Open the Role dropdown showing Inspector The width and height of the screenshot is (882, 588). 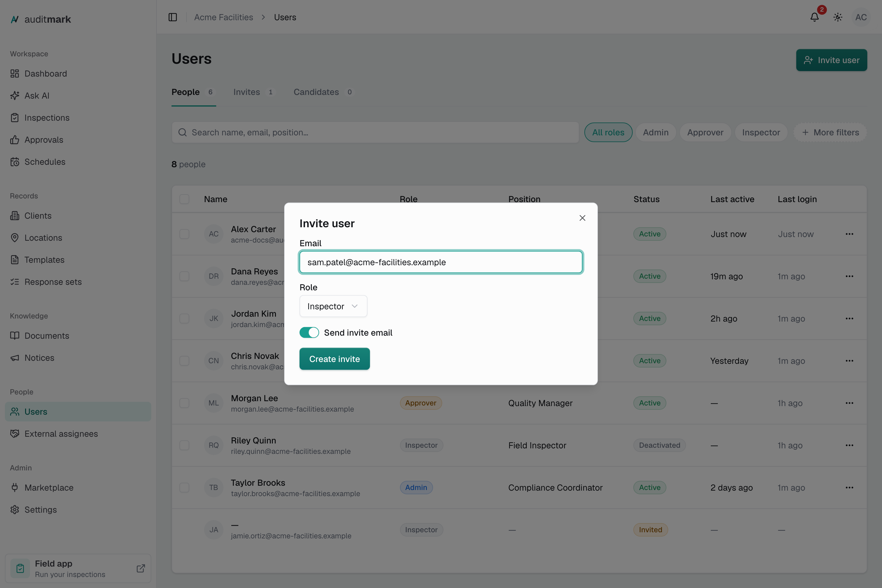coord(333,306)
